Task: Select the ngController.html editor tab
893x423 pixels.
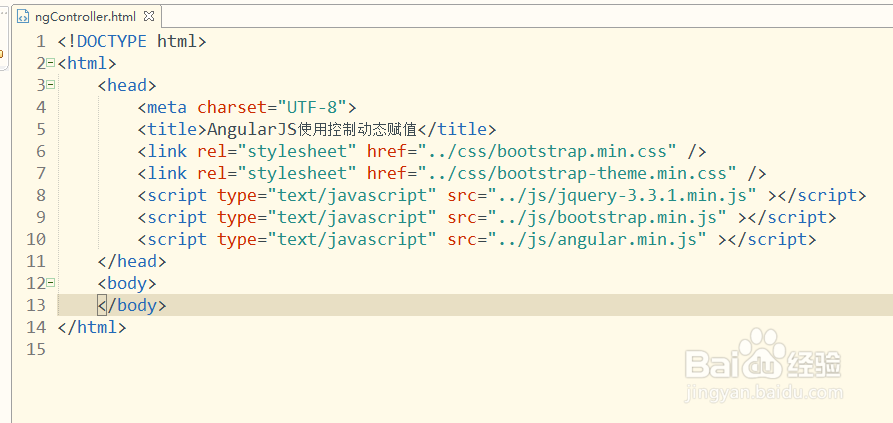Action: click(x=85, y=17)
